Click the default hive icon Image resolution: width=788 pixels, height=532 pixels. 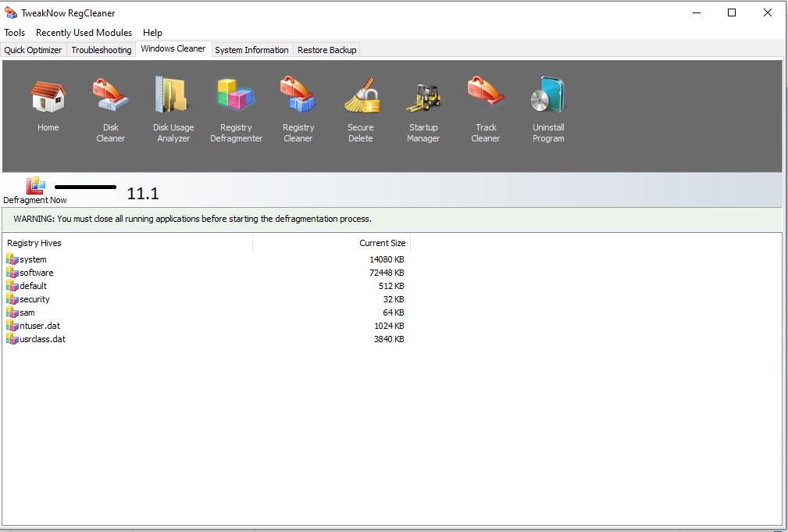point(12,286)
